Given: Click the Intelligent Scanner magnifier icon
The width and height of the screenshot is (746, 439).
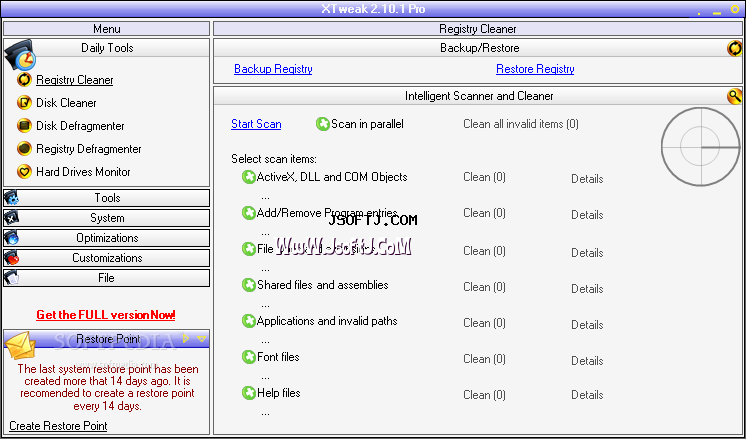Looking at the screenshot, I should (735, 96).
